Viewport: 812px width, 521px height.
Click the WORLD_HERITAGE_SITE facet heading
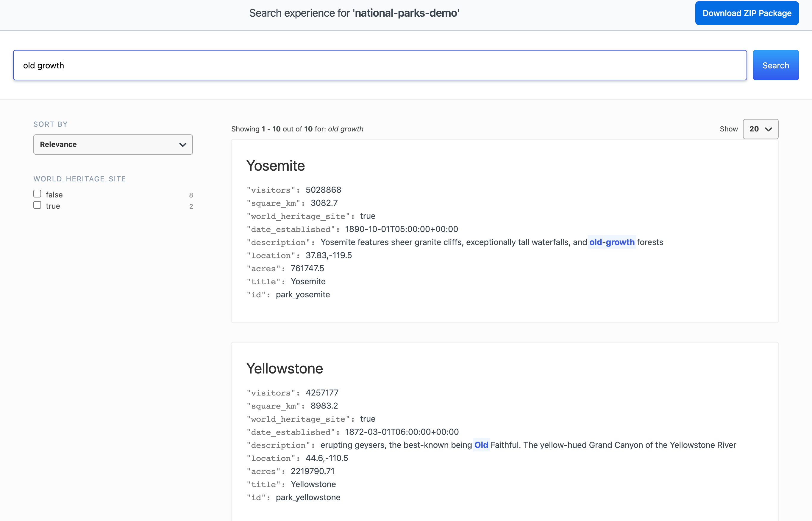79,179
